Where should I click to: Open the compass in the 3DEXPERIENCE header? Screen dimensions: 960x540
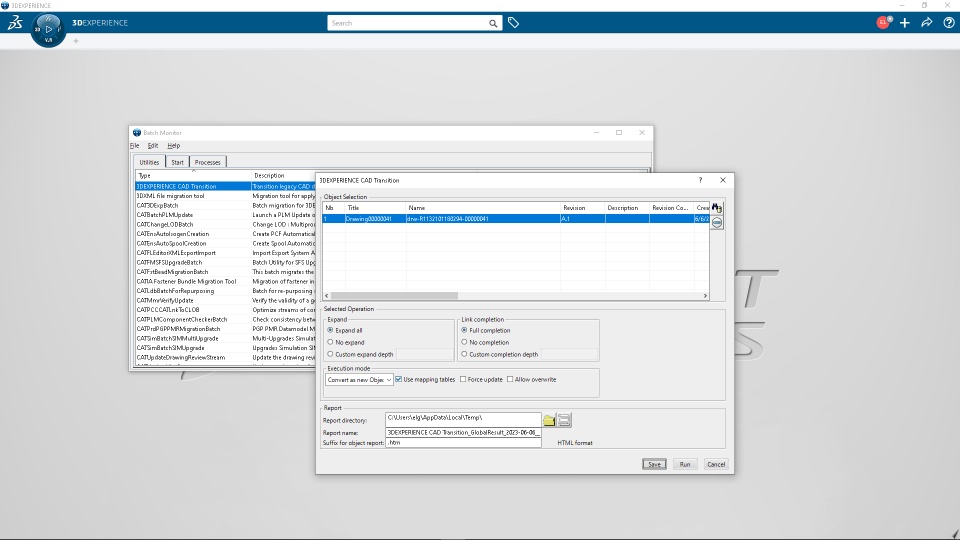coord(48,29)
